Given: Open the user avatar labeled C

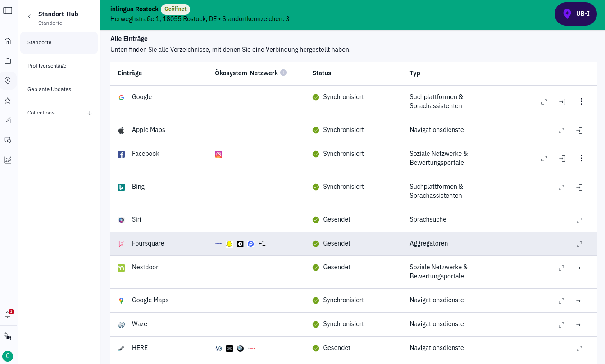Looking at the screenshot, I should [8, 356].
